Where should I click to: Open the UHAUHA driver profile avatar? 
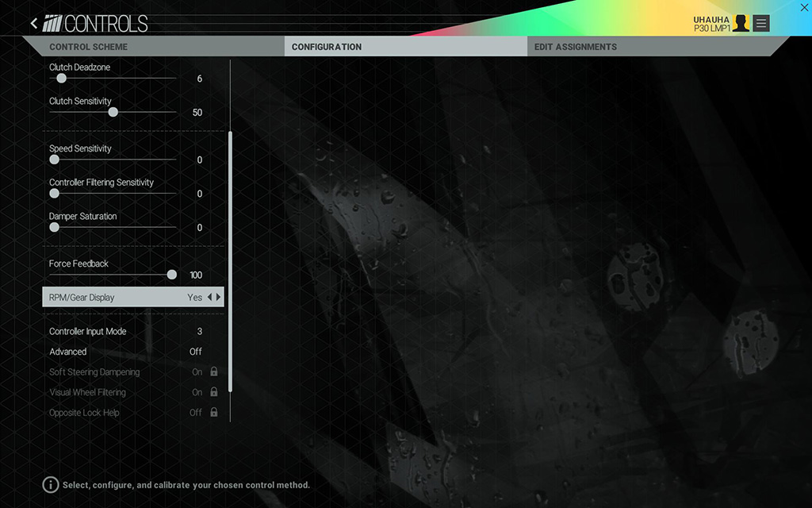[x=741, y=23]
